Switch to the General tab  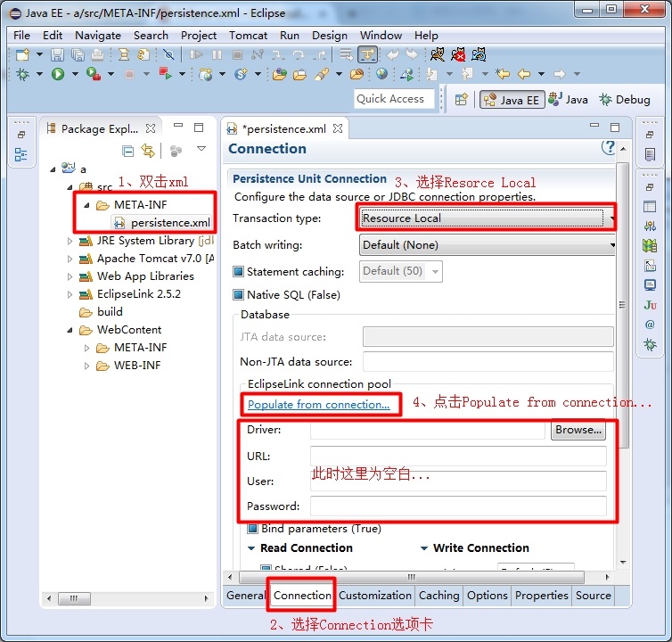(x=246, y=596)
